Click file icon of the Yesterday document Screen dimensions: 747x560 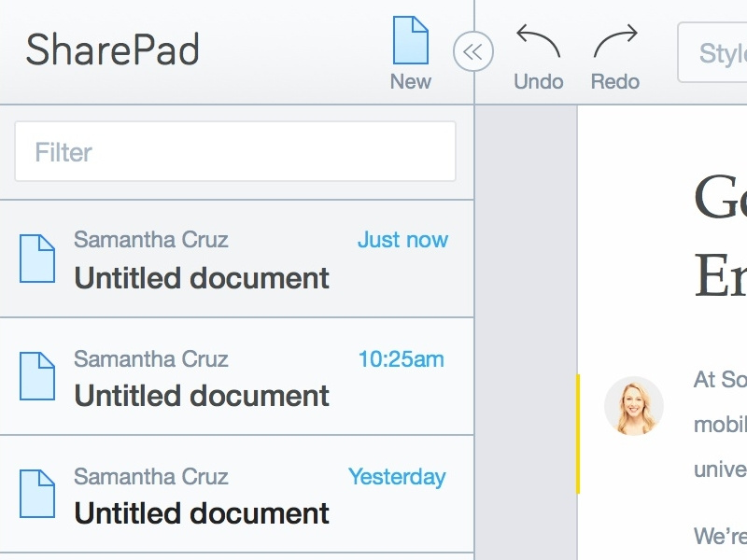click(37, 494)
